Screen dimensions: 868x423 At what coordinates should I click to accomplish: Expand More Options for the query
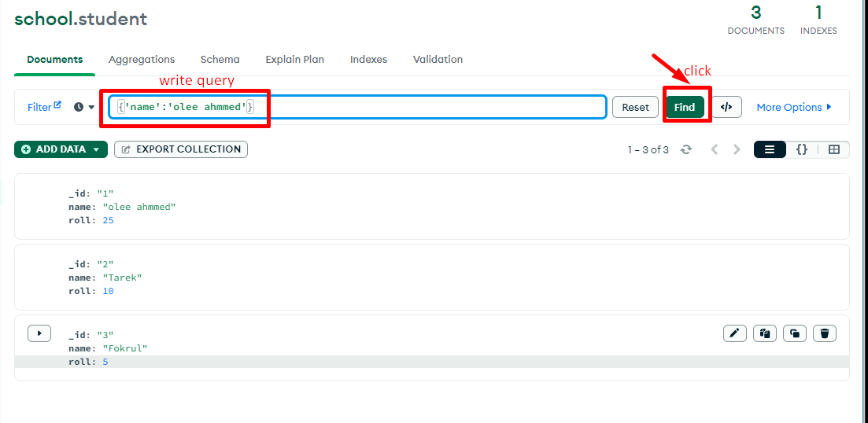[793, 107]
